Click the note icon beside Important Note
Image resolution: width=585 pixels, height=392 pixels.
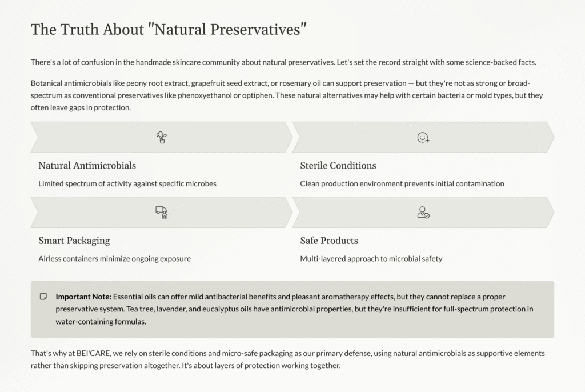coord(43,297)
